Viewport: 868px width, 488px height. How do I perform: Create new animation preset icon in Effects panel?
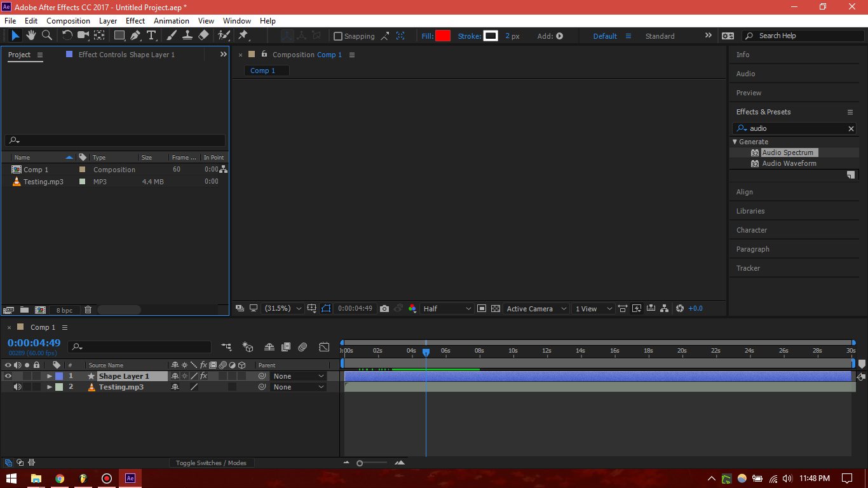click(x=851, y=175)
